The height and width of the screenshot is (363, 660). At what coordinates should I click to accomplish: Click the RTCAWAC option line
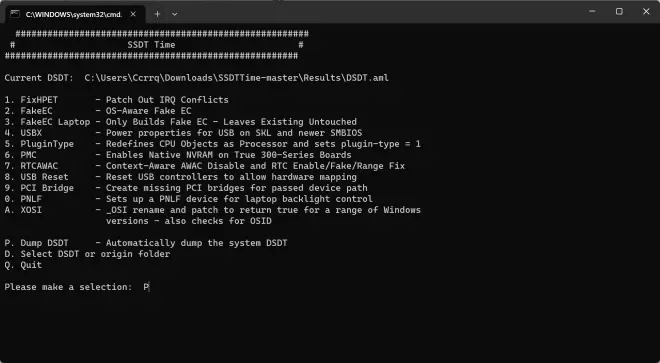(x=205, y=166)
